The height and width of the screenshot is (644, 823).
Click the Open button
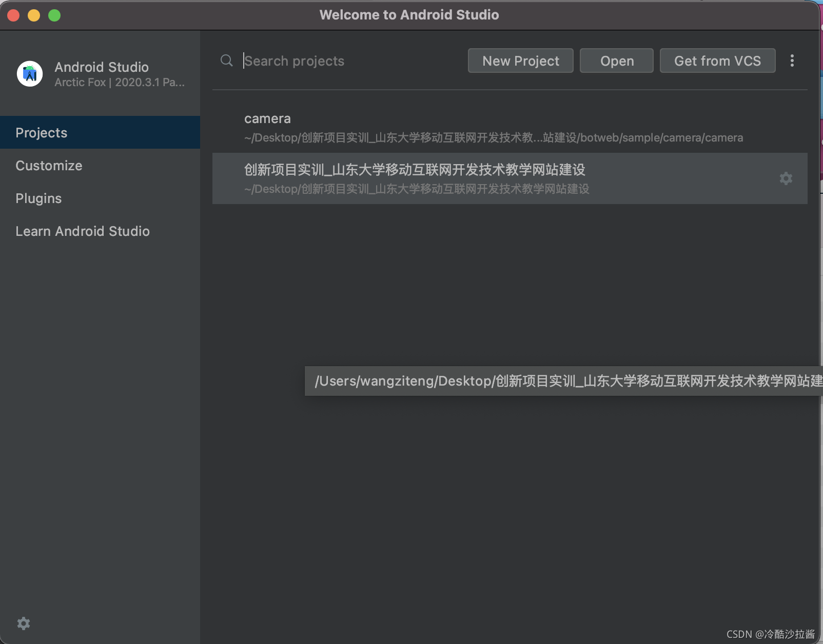click(x=617, y=61)
